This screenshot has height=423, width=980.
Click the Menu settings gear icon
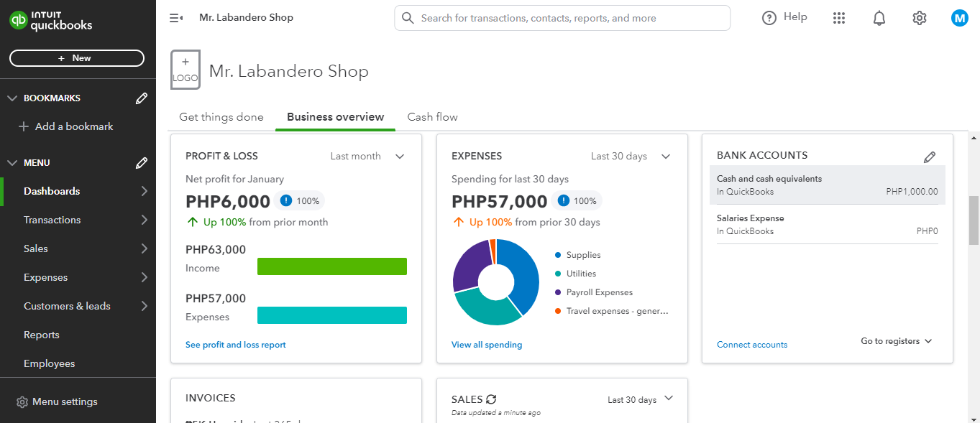22,402
